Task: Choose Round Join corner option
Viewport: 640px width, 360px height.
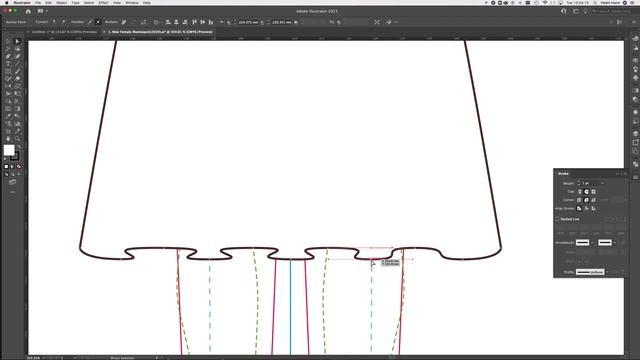Action: pos(587,200)
